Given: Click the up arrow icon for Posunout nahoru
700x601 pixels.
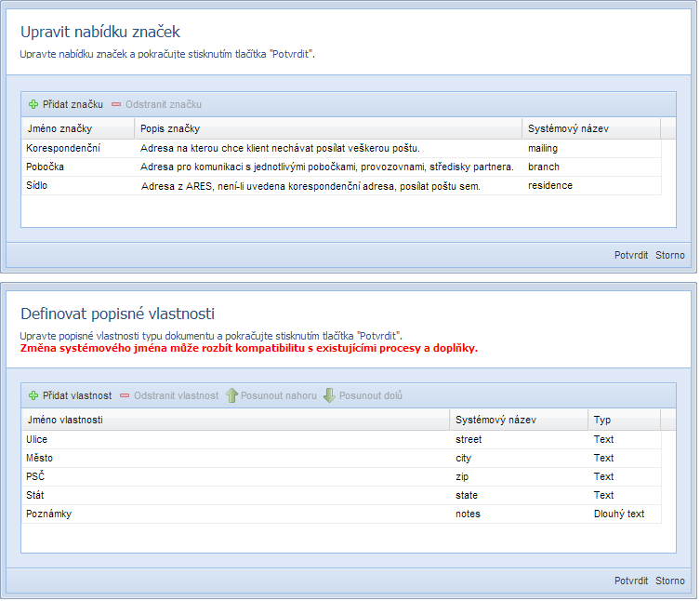Looking at the screenshot, I should [x=232, y=396].
